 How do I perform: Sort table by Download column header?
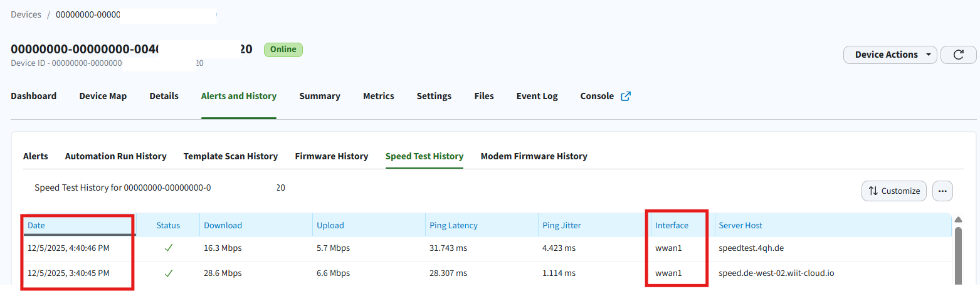tap(223, 225)
